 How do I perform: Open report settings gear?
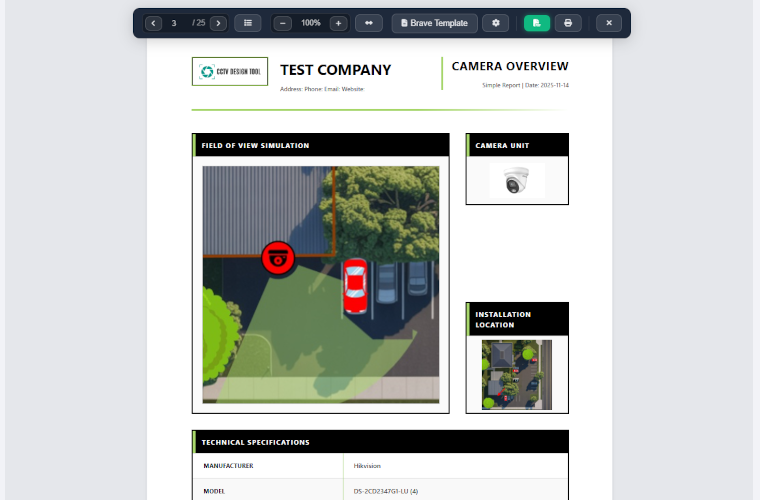click(495, 23)
